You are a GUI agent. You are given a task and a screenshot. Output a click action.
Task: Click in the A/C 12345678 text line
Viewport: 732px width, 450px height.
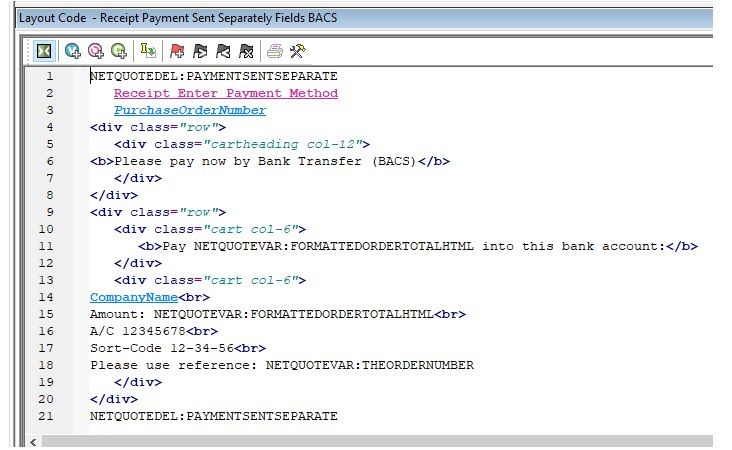150,331
